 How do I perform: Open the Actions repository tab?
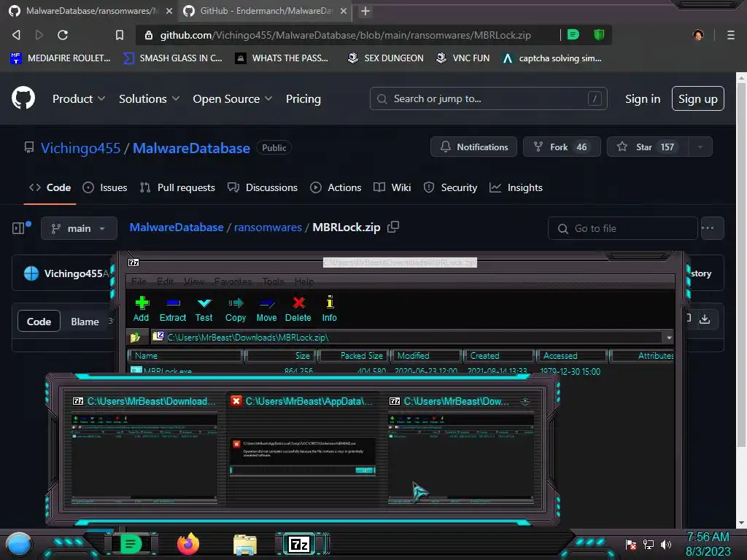pyautogui.click(x=336, y=187)
